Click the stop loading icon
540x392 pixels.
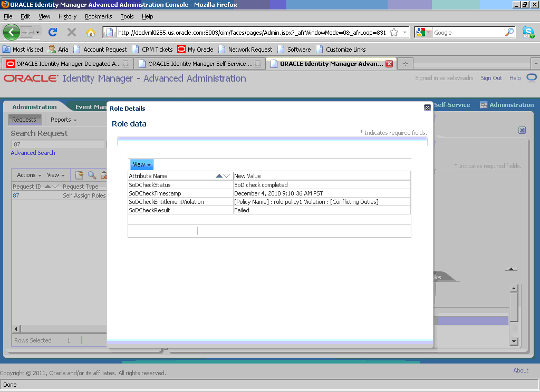tap(71, 32)
